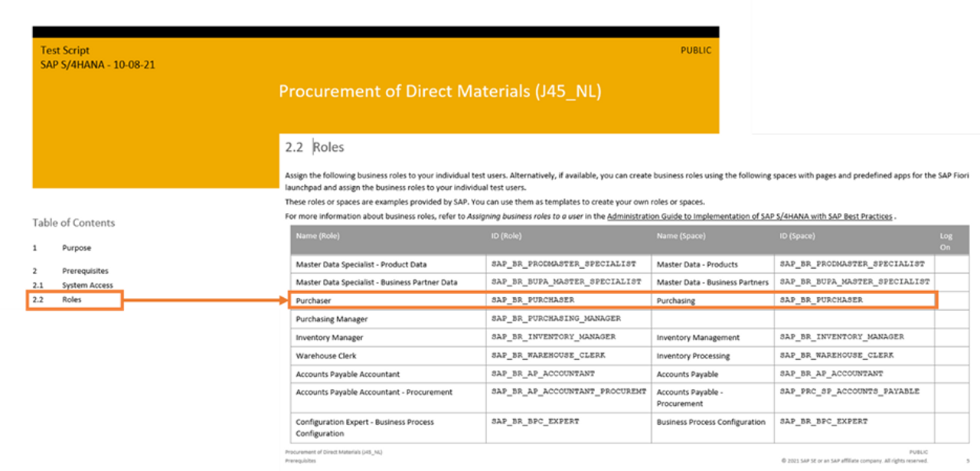980x471 pixels.
Task: Select the "2.2 Roles" Table of Contents entry
Action: (x=74, y=299)
